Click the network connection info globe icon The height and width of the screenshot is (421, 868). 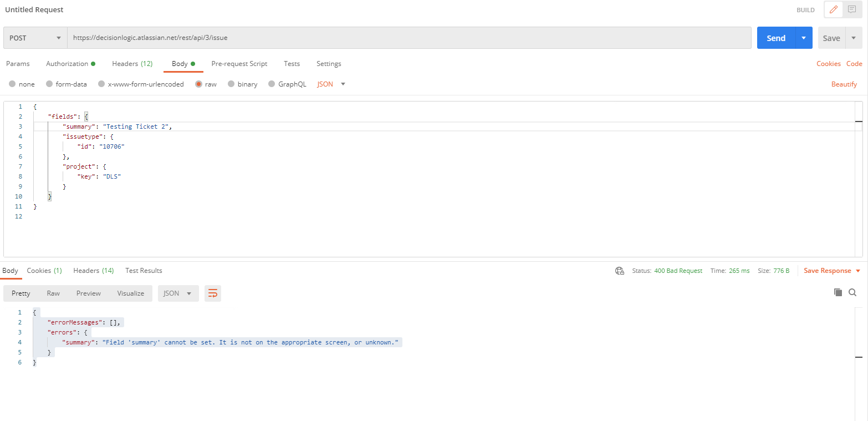click(x=619, y=271)
